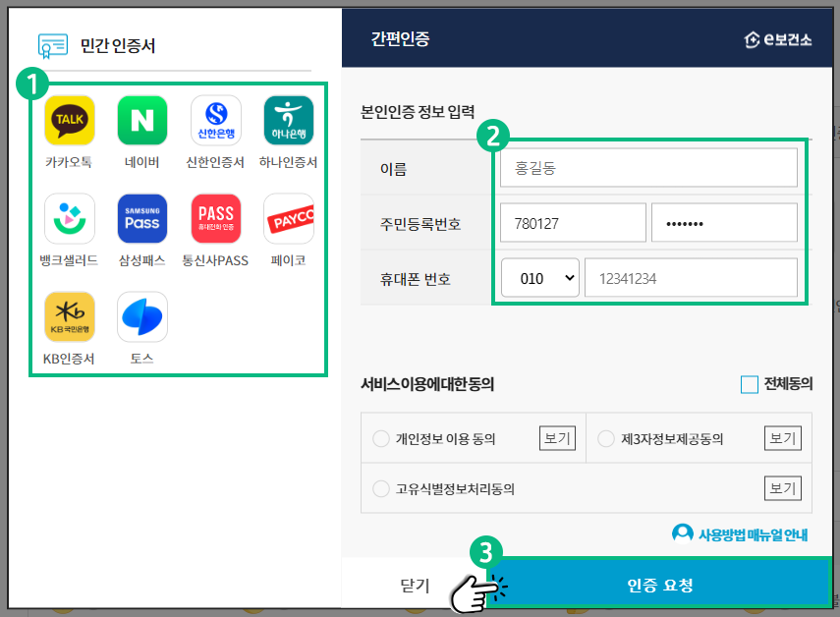Click the 본인인증 정보 입력 heading

[418, 111]
